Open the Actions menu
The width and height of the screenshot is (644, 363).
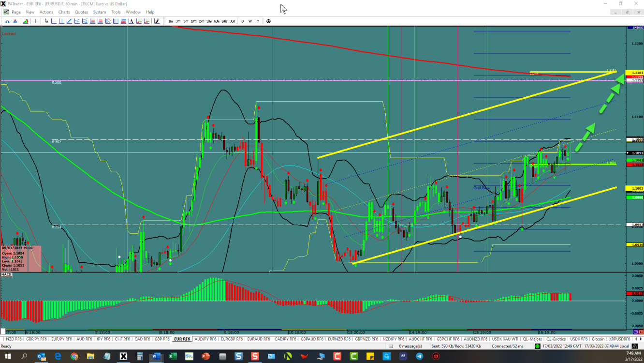tap(46, 12)
